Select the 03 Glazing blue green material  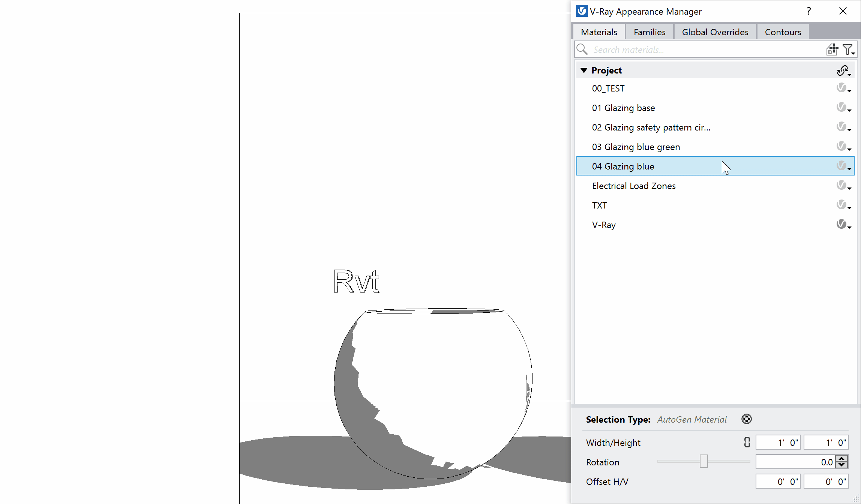click(x=715, y=147)
